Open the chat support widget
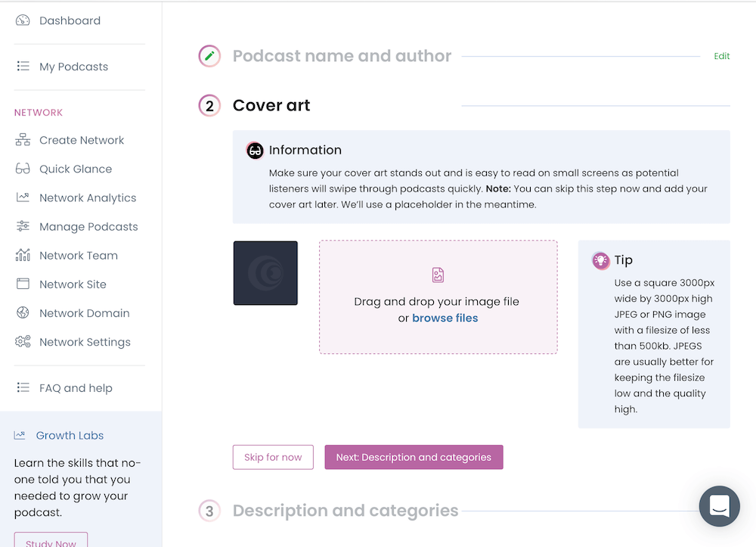This screenshot has width=756, height=547. 719,506
